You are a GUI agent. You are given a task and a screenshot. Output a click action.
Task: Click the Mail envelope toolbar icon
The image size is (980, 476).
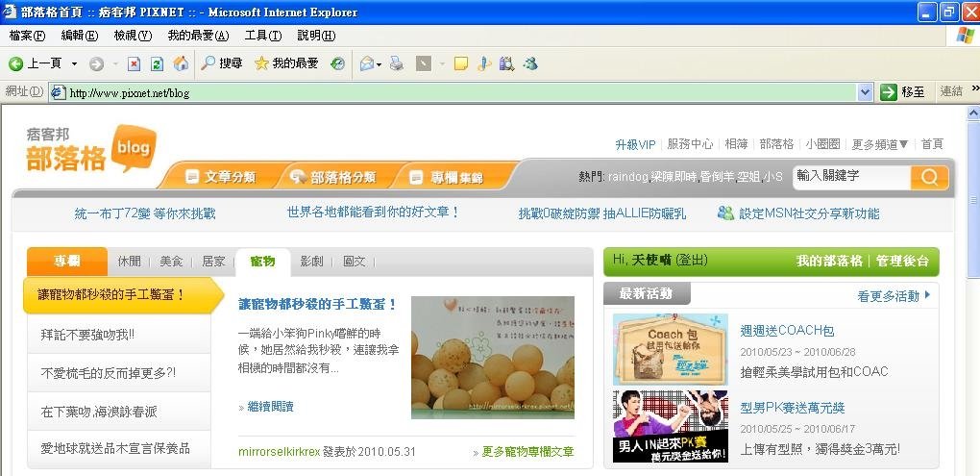[x=367, y=63]
